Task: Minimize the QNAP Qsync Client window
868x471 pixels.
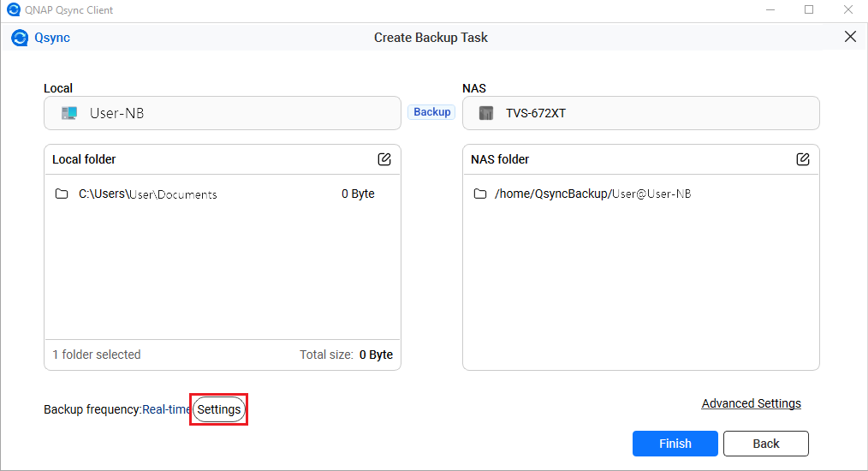Action: [768, 10]
